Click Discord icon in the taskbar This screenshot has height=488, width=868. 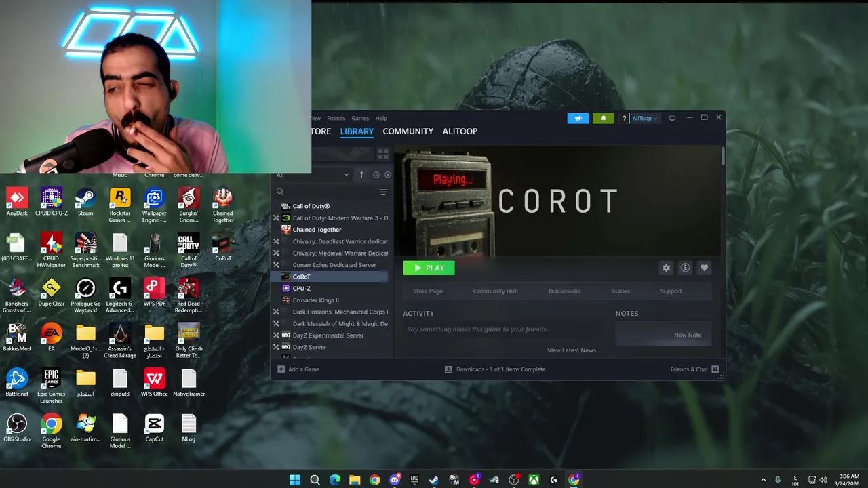pos(395,480)
